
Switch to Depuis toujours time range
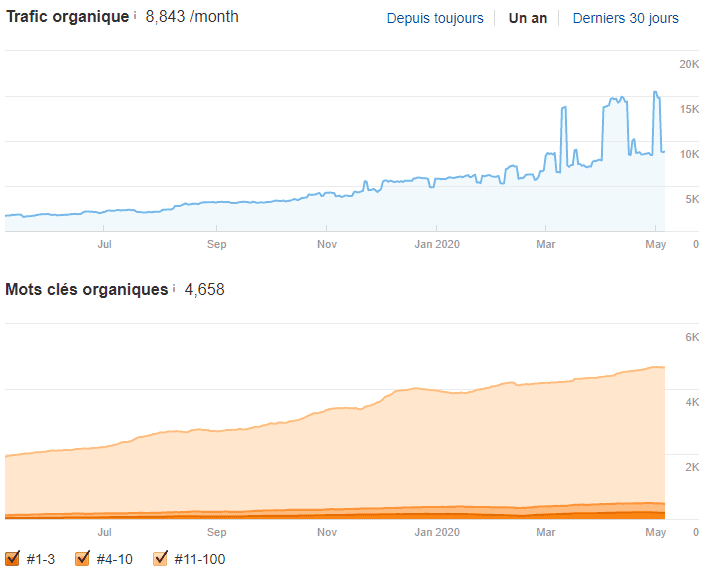coord(434,18)
